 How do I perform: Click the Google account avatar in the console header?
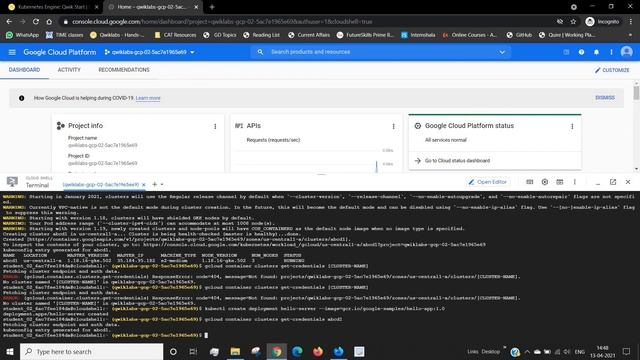pyautogui.click(x=627, y=52)
